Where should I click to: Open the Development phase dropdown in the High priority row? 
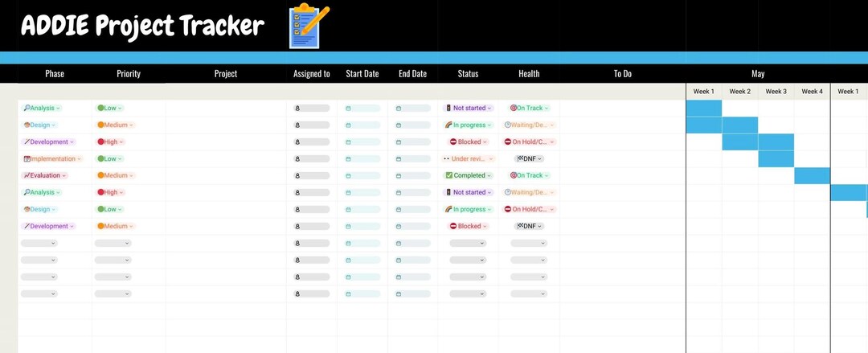pyautogui.click(x=48, y=142)
